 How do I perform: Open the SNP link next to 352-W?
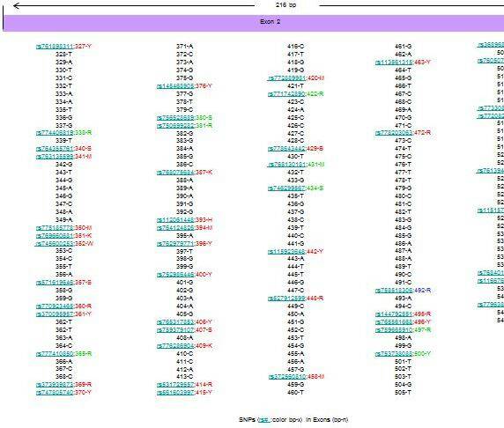tap(55, 244)
